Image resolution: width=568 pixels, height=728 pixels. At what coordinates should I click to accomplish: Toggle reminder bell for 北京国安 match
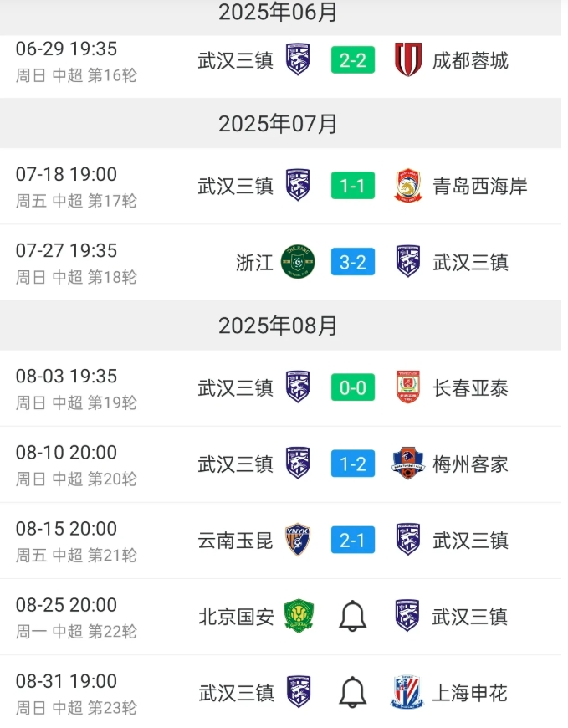pyautogui.click(x=353, y=617)
